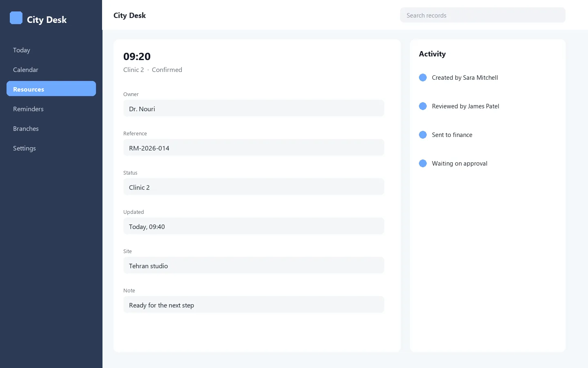Edit the Site field Tehran studio
Image resolution: width=588 pixels, height=368 pixels.
click(254, 265)
